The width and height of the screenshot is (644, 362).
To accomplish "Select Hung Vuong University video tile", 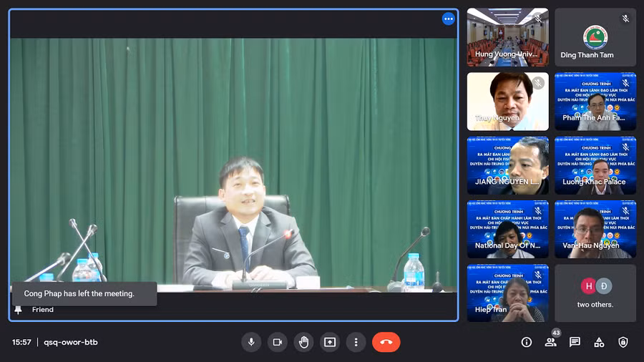I will 507,37.
